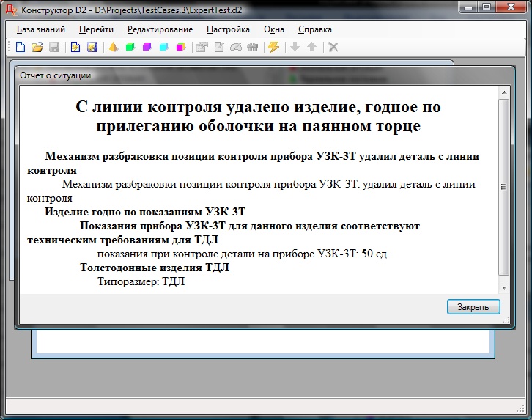Click the report vertical scrollbar thumb
The width and height of the screenshot is (532, 420).
click(x=504, y=187)
